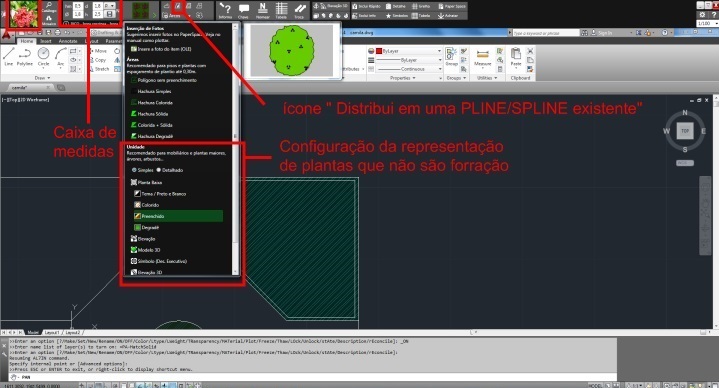The image size is (719, 388).
Task: Click the Informa question-mark tool
Action: point(225,11)
